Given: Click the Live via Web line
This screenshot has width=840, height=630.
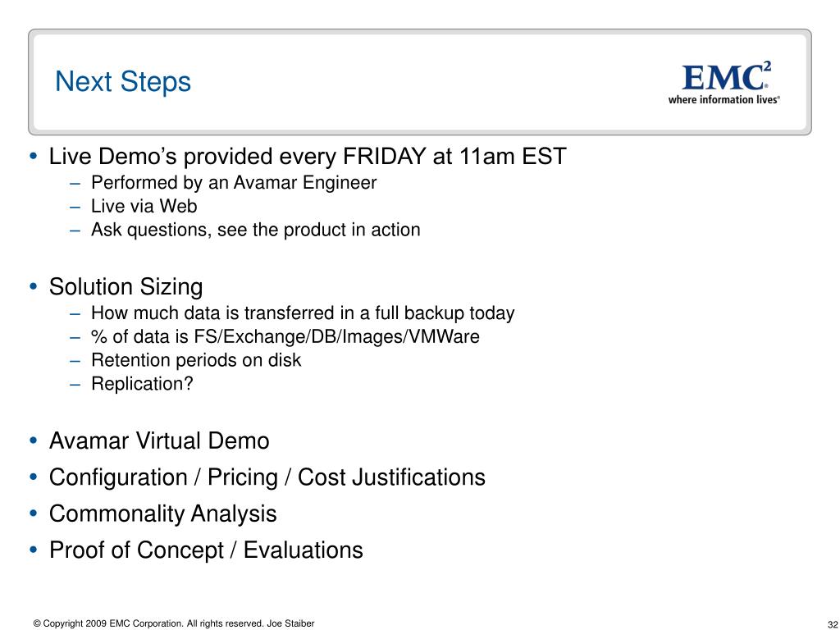Looking at the screenshot, I should [x=144, y=206].
